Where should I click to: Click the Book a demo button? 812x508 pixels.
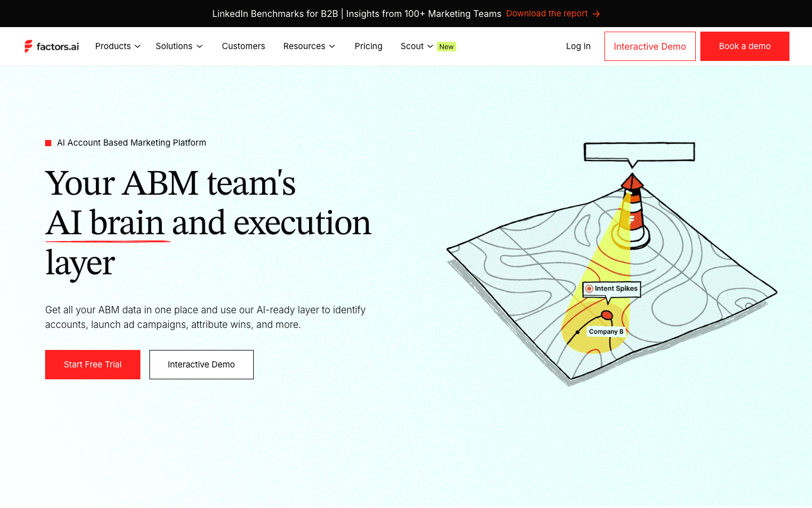click(745, 46)
